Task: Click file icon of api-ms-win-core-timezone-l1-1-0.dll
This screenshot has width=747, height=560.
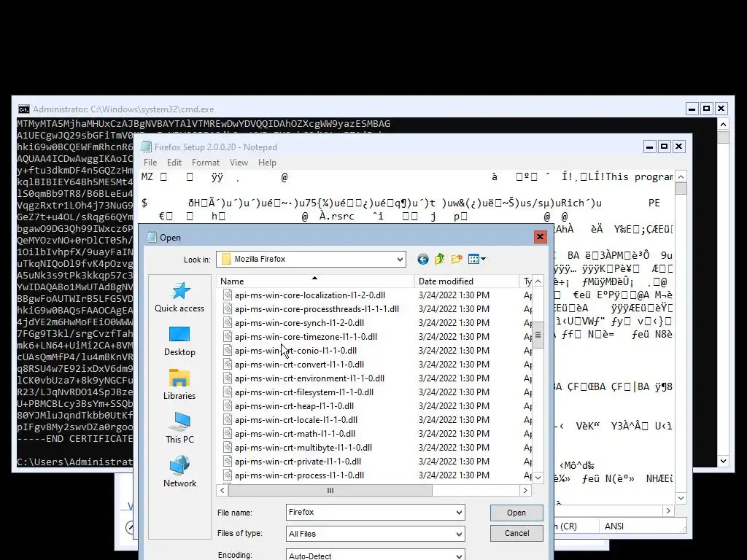Action: [x=228, y=337]
